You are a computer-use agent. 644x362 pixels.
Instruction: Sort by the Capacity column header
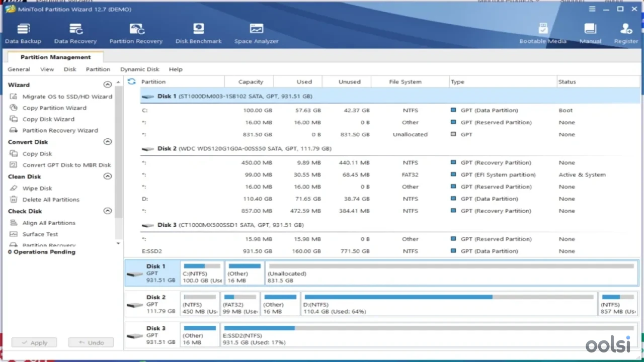pos(250,81)
